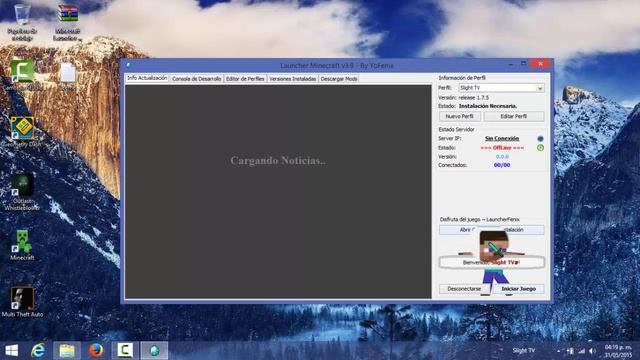
Task: Click the Editar Perfil button
Action: coord(513,116)
